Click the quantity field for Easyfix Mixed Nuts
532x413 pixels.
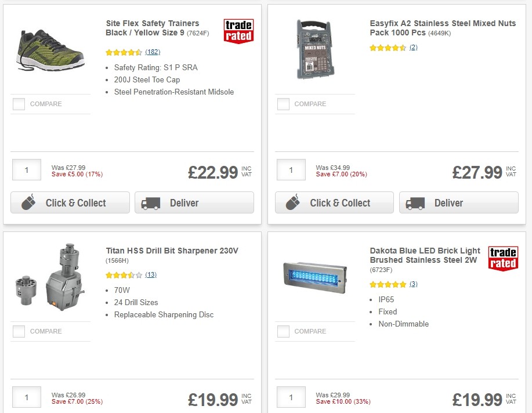pyautogui.click(x=291, y=169)
